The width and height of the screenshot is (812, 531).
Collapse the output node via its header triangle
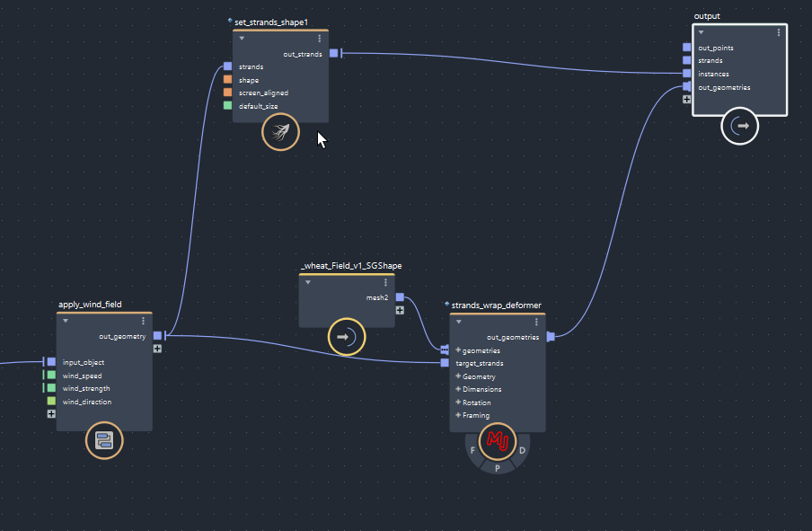pyautogui.click(x=701, y=32)
